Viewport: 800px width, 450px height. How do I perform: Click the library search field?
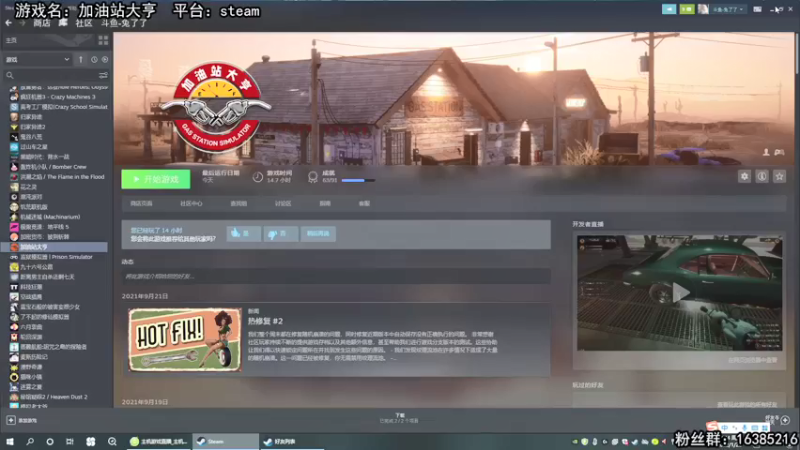point(51,75)
